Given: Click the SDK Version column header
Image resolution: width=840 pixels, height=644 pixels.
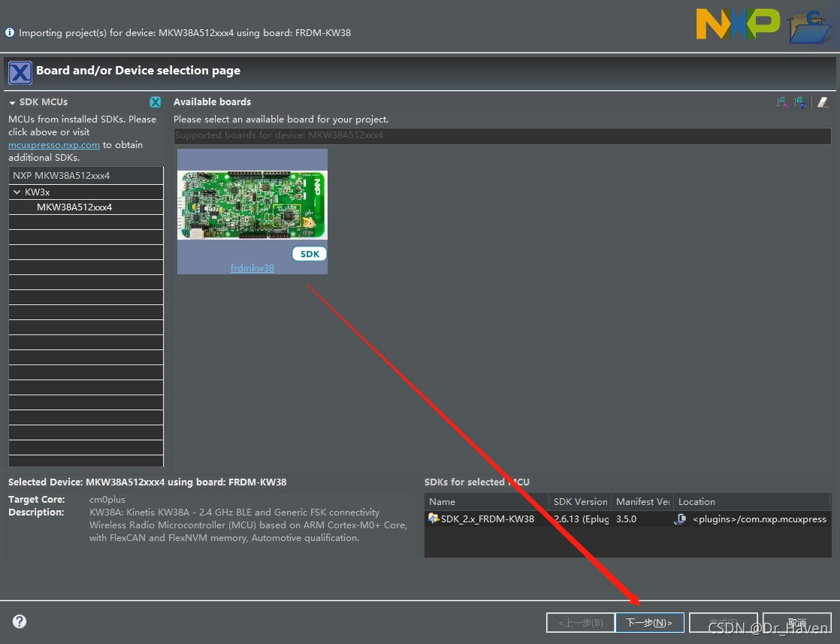Looking at the screenshot, I should point(580,502).
